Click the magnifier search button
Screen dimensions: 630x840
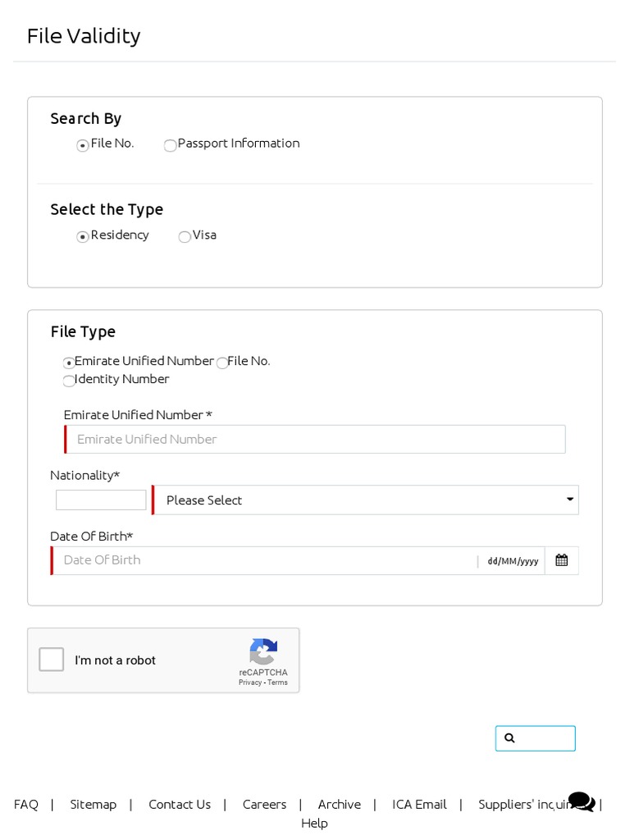click(x=535, y=738)
